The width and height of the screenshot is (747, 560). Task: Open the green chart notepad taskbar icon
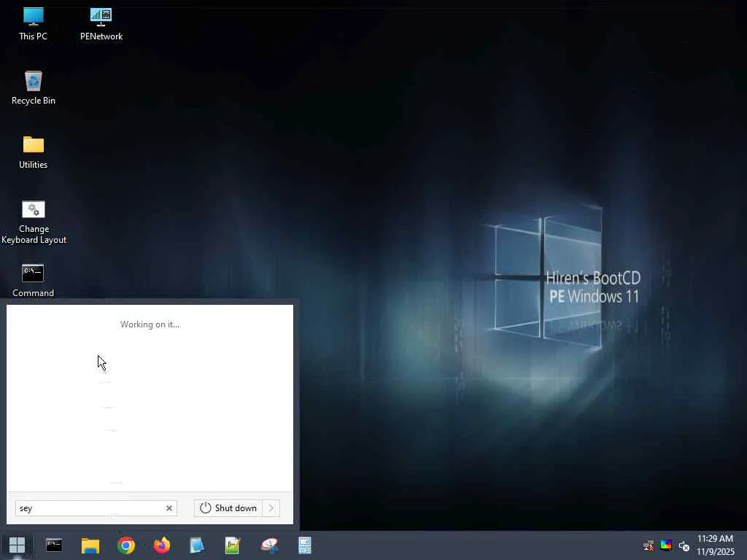point(233,545)
